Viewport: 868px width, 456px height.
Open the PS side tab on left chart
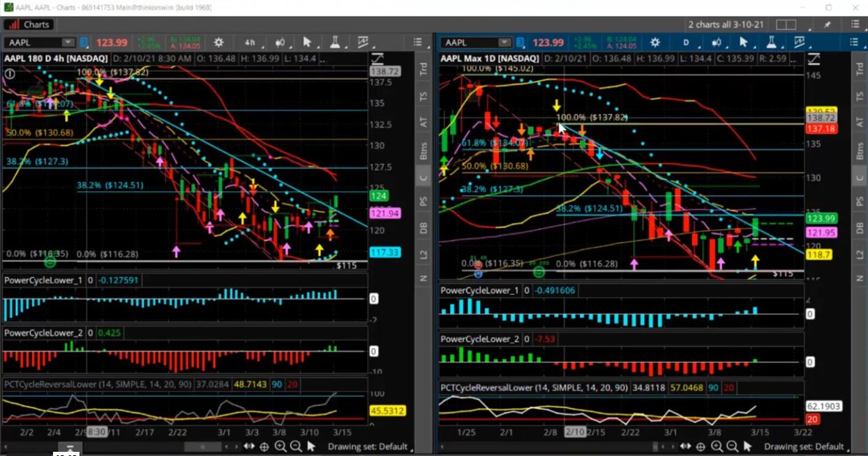[423, 202]
